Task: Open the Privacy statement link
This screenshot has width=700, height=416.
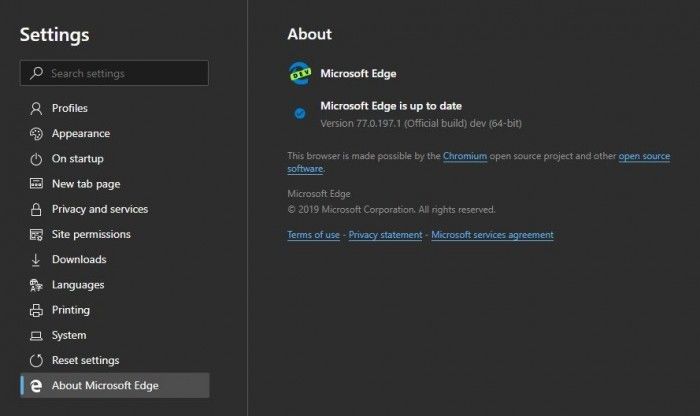Action: coord(385,235)
